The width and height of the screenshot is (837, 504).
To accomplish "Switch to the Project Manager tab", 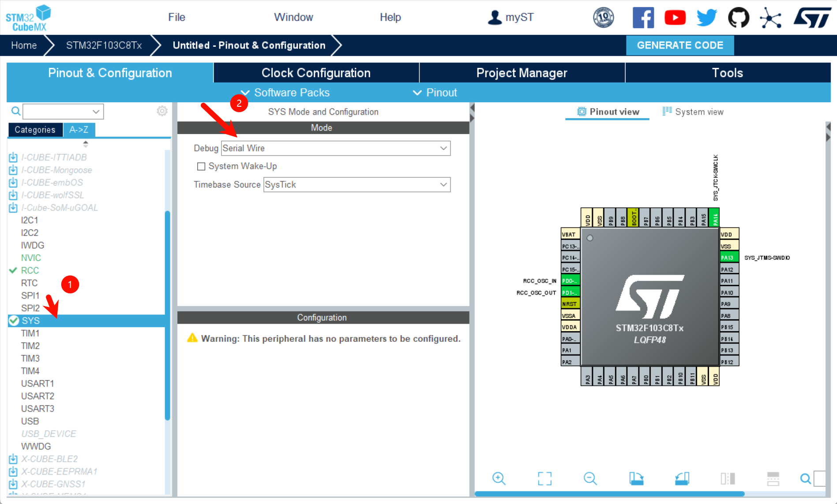I will point(522,73).
